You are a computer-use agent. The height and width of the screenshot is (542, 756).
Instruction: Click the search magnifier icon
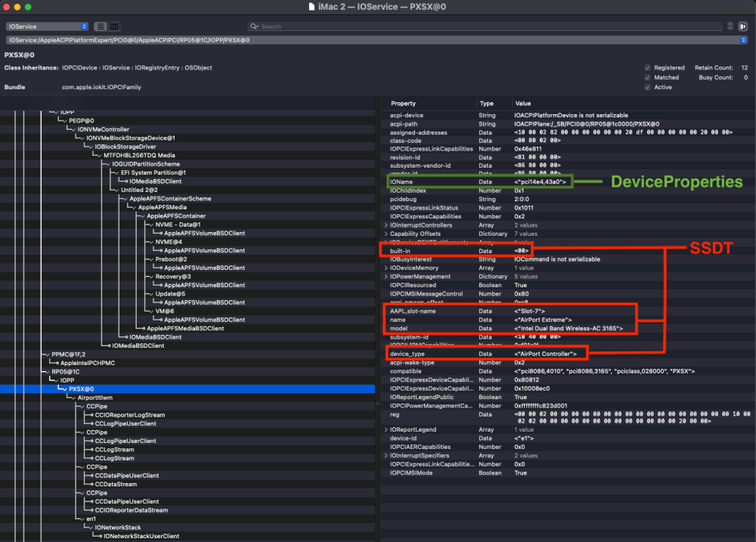(254, 26)
